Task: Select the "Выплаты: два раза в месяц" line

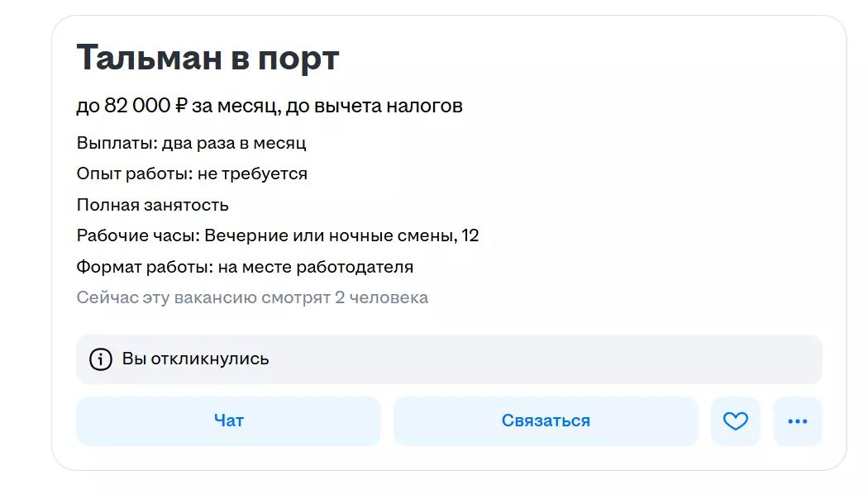Action: coord(191,143)
